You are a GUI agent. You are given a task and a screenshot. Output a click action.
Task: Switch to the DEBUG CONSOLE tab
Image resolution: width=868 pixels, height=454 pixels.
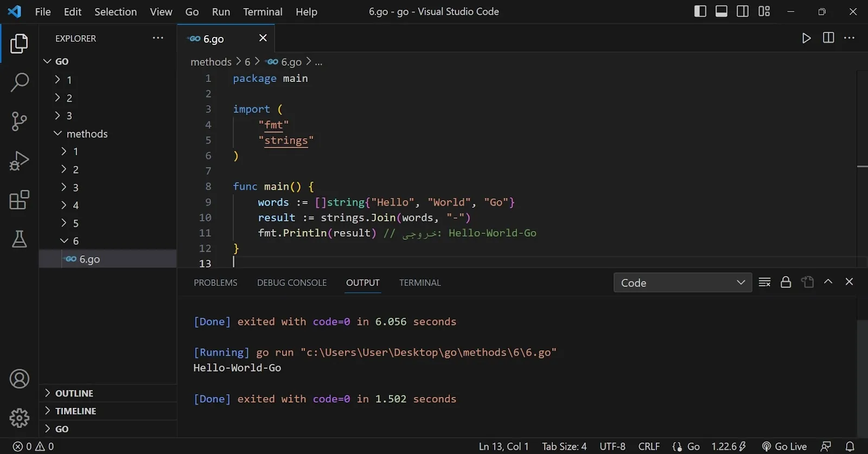[292, 283]
